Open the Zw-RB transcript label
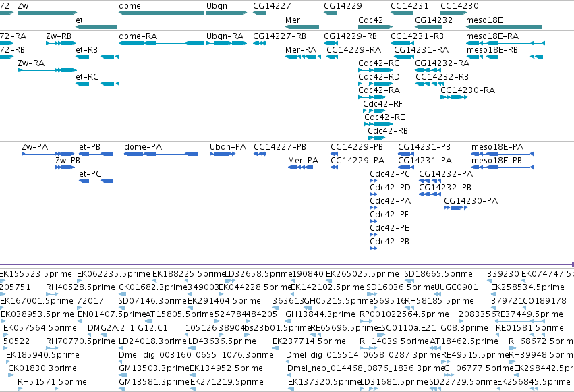574x392 pixels. (59, 36)
